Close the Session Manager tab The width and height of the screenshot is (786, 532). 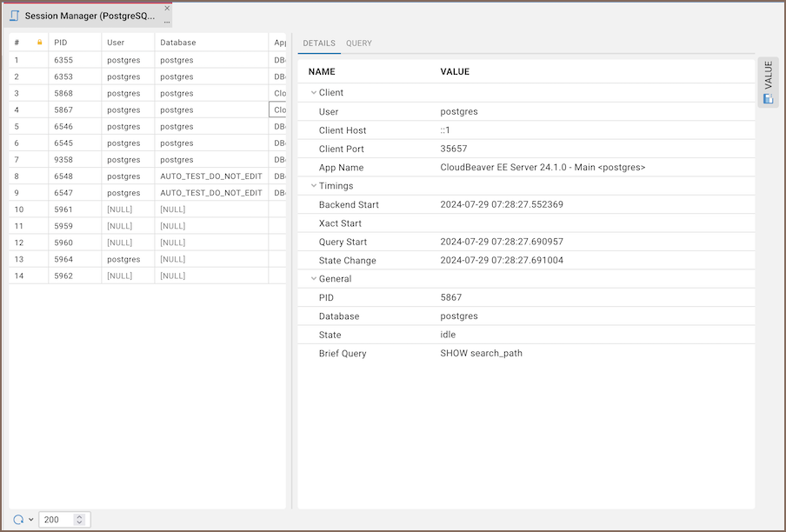(167, 9)
